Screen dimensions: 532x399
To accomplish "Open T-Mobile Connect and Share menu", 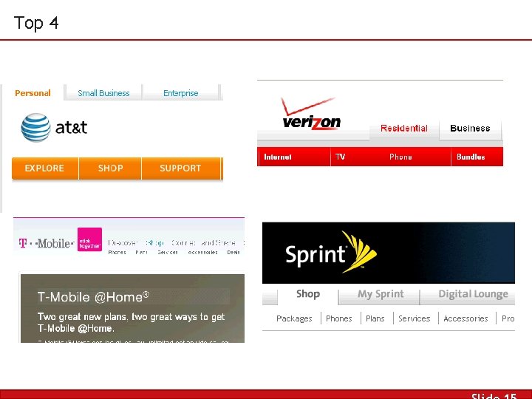I will click(x=203, y=243).
